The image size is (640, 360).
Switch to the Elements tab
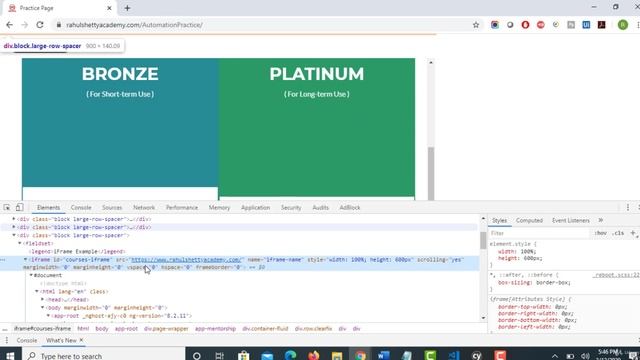point(49,207)
